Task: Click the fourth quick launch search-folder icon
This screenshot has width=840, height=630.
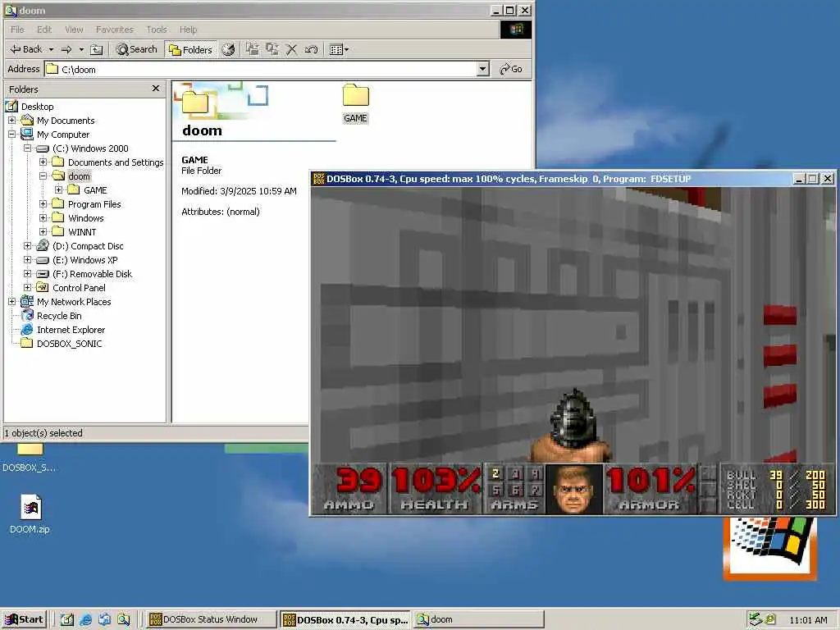Action: (124, 620)
